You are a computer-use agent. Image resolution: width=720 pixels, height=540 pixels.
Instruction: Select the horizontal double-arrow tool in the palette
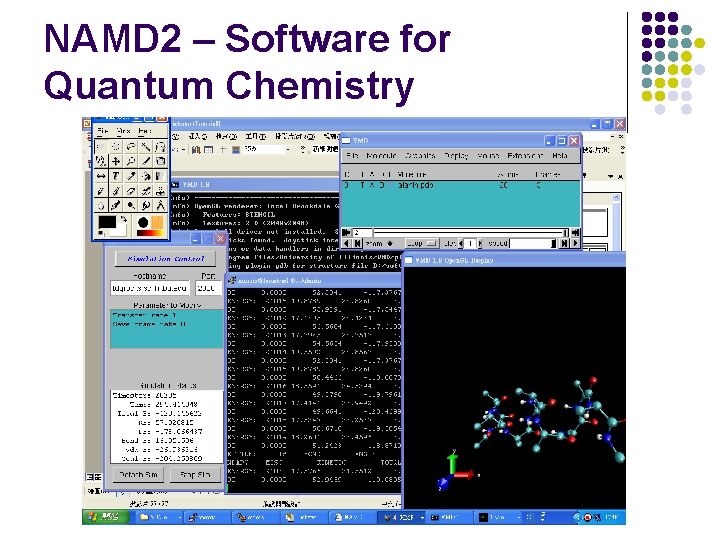click(101, 176)
